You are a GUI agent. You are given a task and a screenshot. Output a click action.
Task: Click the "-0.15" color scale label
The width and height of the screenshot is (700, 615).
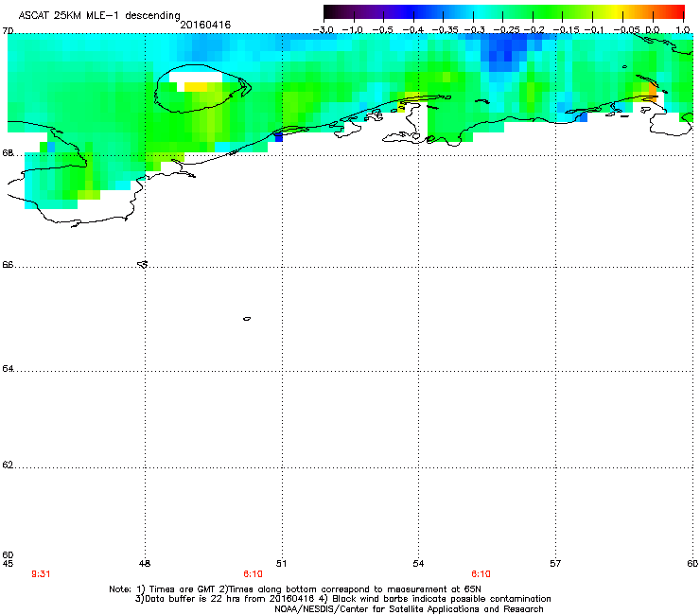click(566, 30)
